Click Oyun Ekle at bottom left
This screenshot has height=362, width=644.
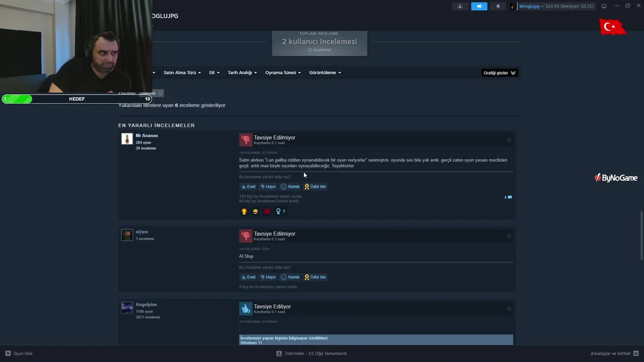coord(23,353)
